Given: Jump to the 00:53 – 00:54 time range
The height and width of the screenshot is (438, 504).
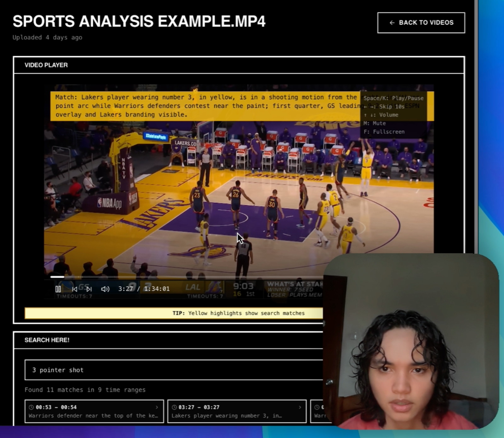Looking at the screenshot, I should coord(56,407).
